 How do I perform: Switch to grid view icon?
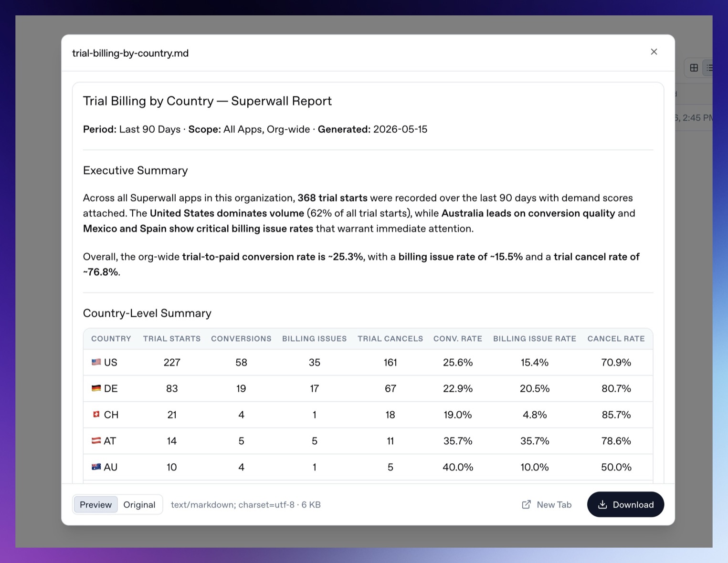point(694,68)
